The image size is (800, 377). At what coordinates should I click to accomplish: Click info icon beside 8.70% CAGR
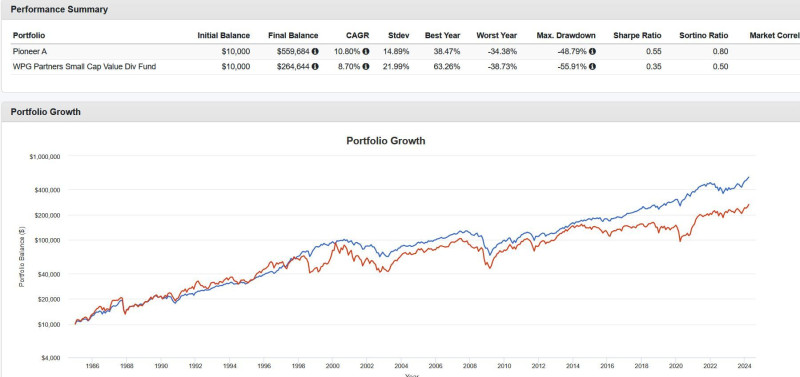click(x=366, y=67)
